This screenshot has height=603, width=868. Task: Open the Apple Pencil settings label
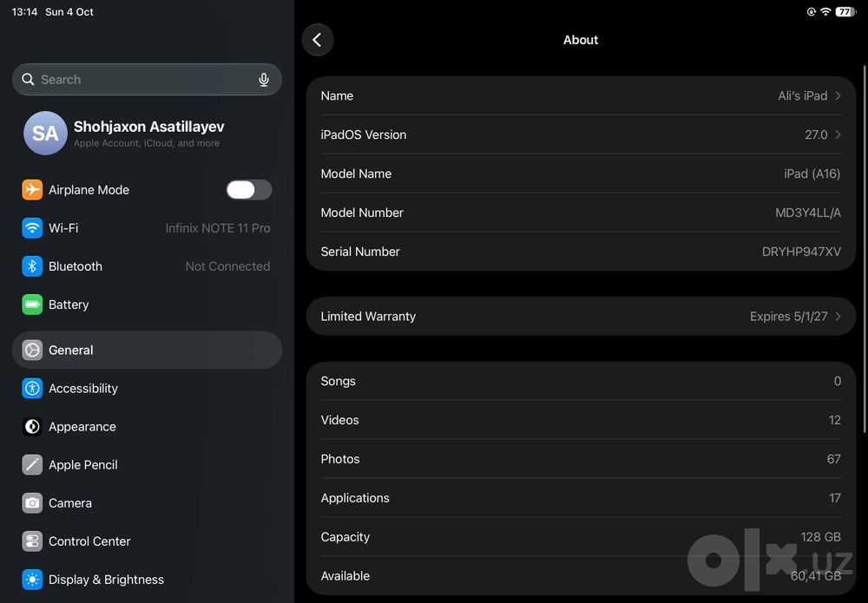pyautogui.click(x=83, y=465)
